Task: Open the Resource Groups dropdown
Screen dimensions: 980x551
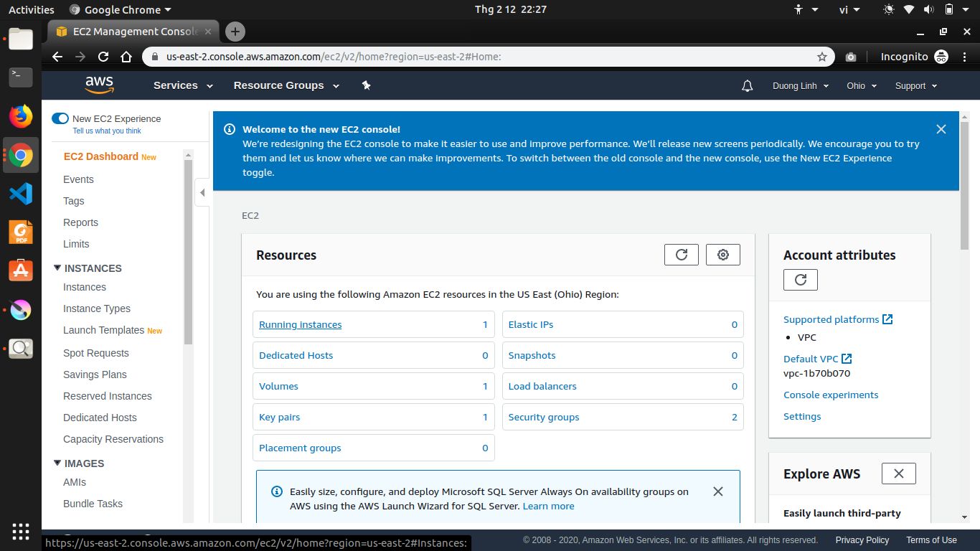Action: pyautogui.click(x=286, y=85)
